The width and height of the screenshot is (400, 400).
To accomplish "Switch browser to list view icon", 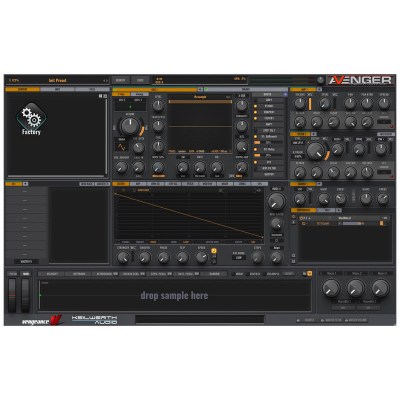I will pyautogui.click(x=105, y=96).
